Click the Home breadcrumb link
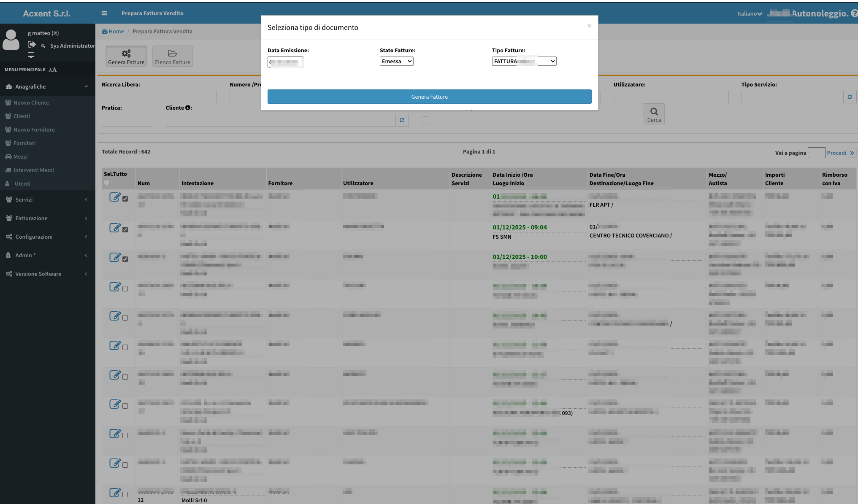858x504 pixels. point(116,32)
